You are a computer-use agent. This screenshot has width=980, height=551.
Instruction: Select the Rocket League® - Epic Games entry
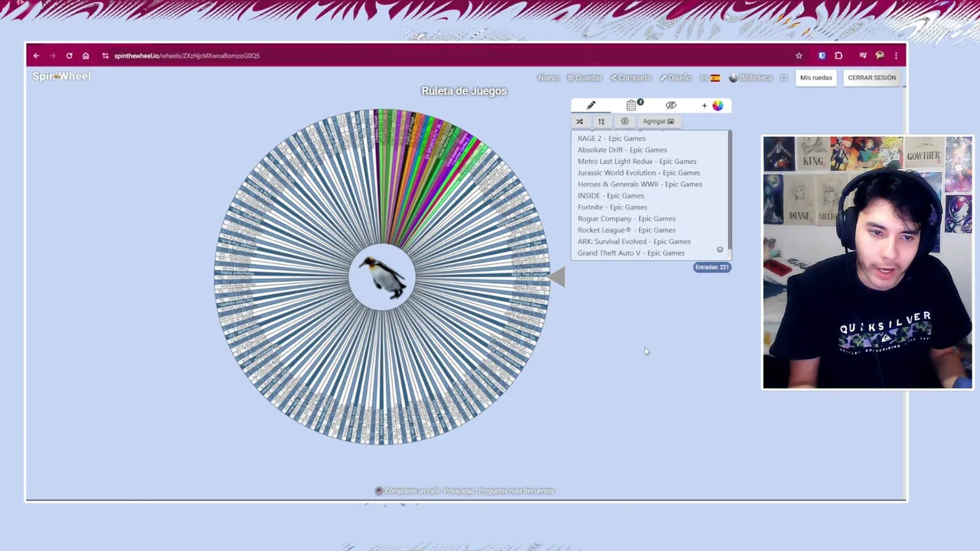click(626, 230)
